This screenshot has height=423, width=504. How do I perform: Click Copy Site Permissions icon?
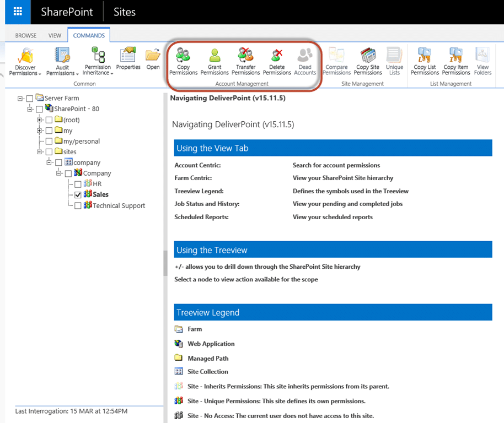pos(368,55)
